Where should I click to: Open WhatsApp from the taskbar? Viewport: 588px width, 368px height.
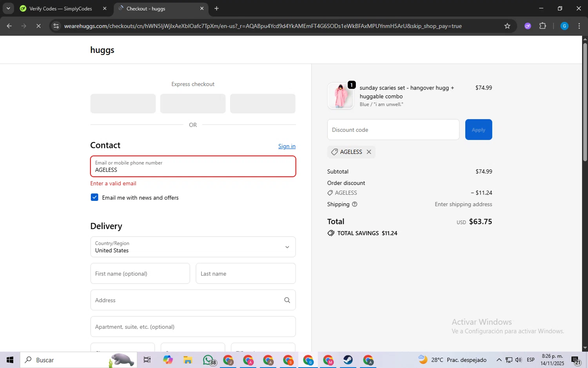coord(209,360)
